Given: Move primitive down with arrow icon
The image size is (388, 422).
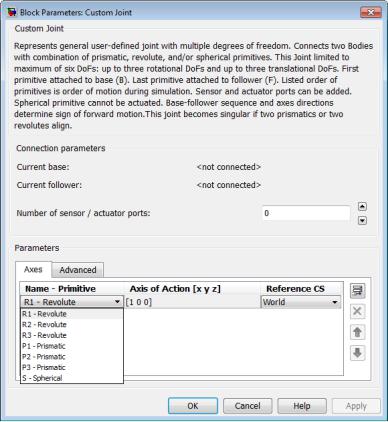Looking at the screenshot, I should tap(357, 353).
